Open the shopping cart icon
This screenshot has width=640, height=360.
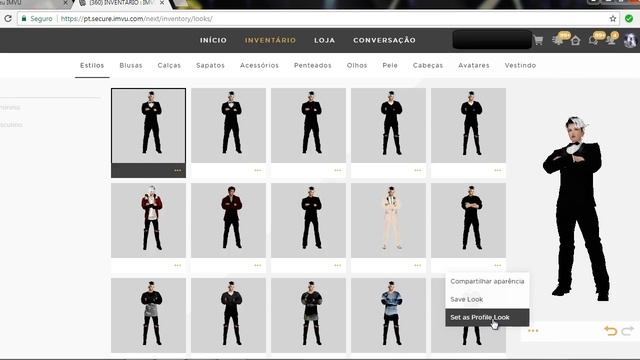538,40
